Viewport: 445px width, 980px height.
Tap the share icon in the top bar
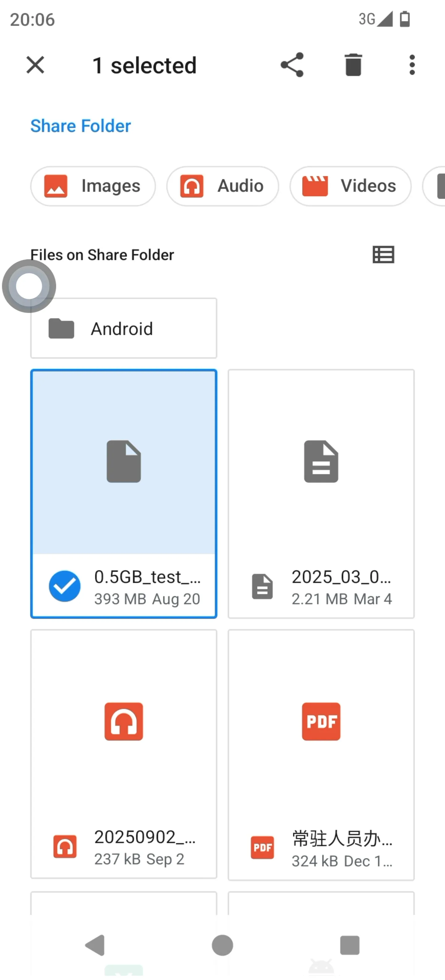coord(292,65)
